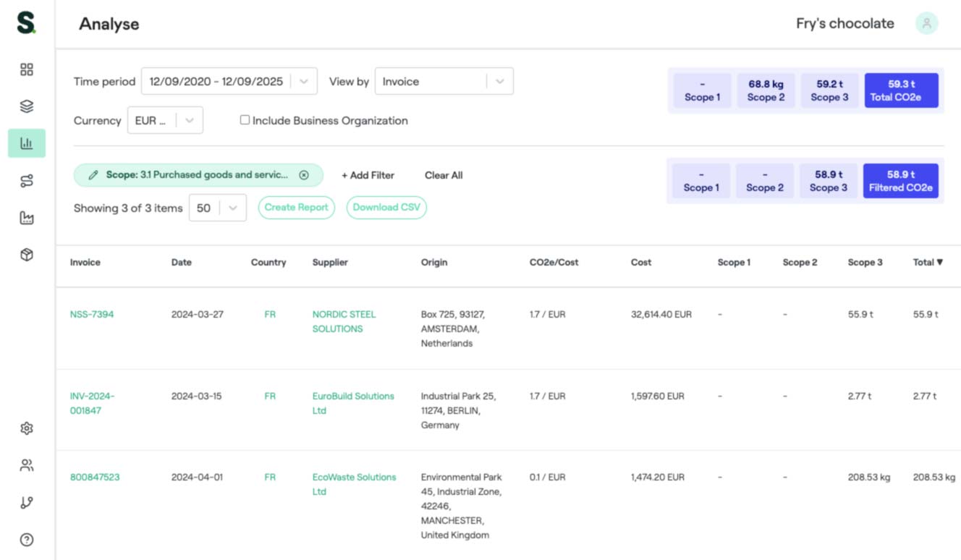Open the user profile avatar
The height and width of the screenshot is (560, 961).
click(926, 23)
